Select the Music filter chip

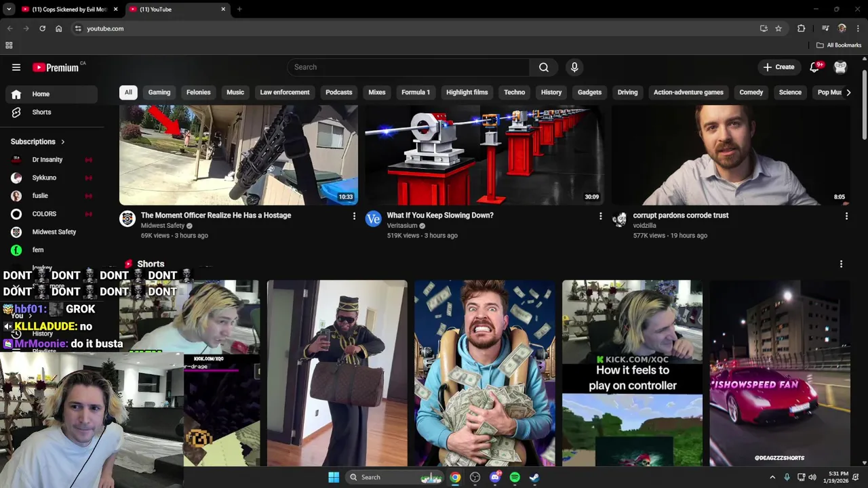235,92
